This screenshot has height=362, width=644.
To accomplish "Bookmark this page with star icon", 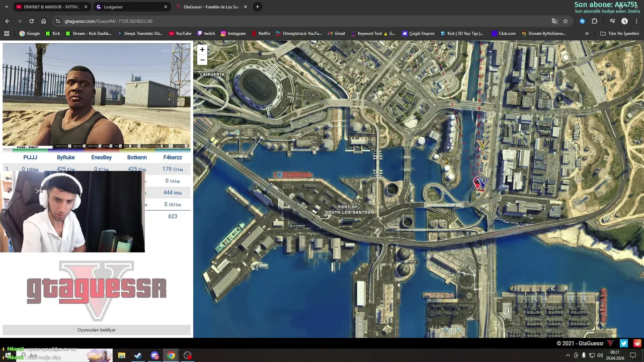I will click(566, 21).
